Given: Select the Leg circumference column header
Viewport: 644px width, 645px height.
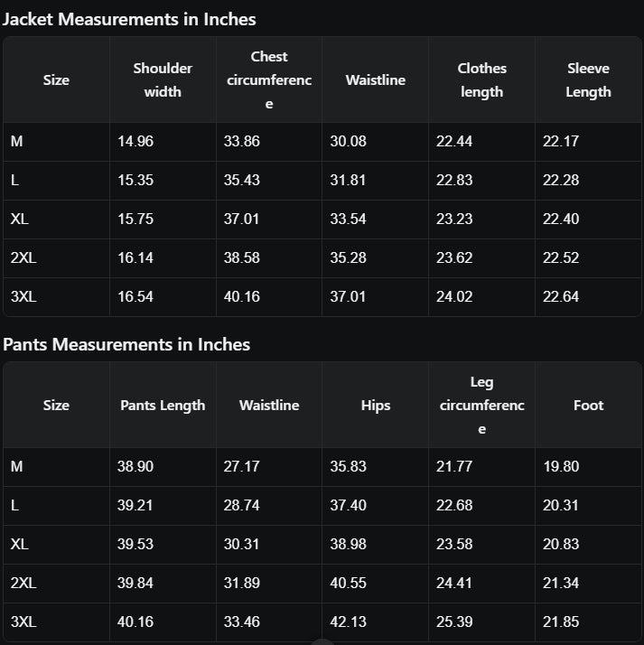Looking at the screenshot, I should (x=481, y=406).
